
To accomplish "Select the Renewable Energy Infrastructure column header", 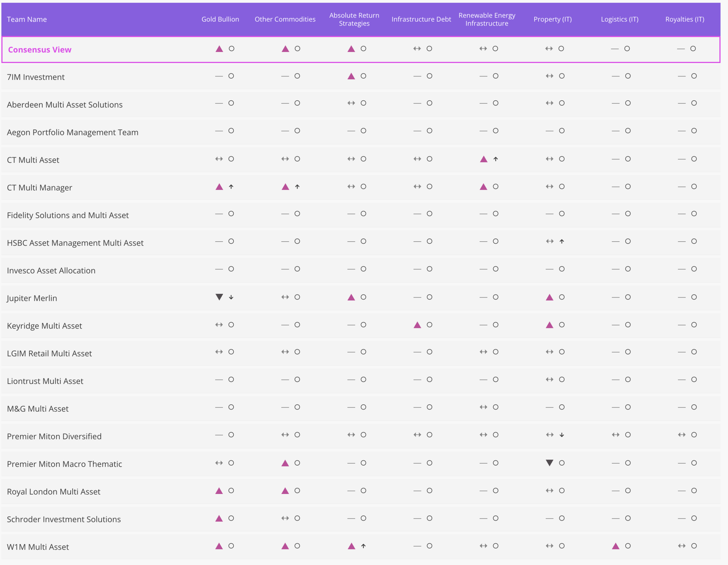I will click(x=487, y=19).
